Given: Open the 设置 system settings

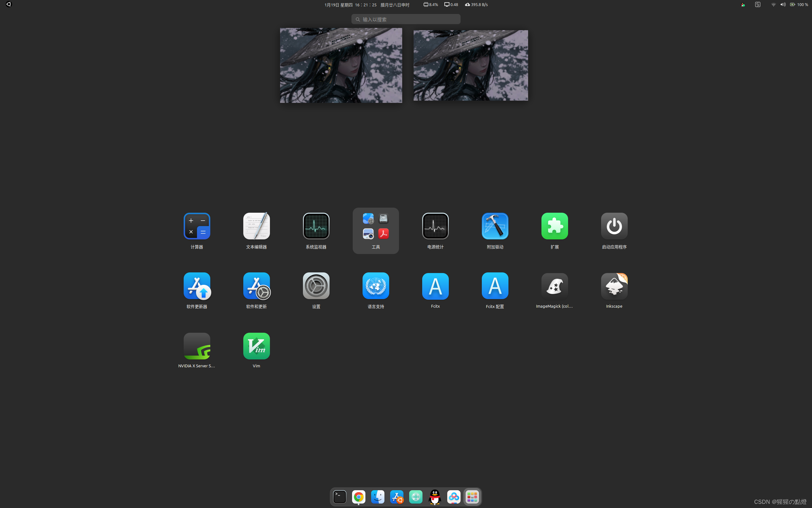Looking at the screenshot, I should click(x=316, y=290).
